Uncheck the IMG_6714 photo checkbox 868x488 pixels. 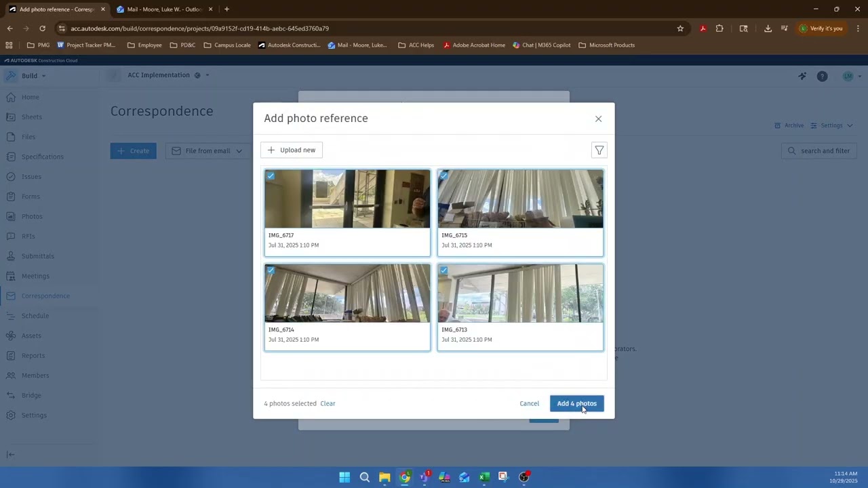click(271, 270)
